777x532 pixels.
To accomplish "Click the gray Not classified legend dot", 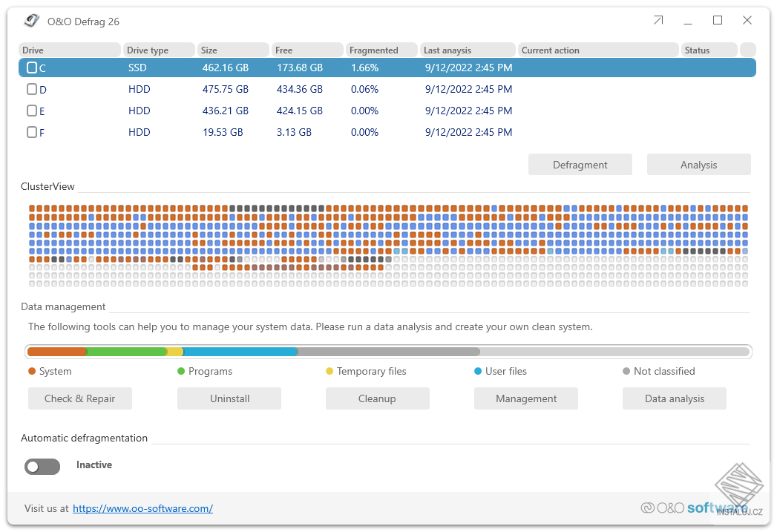I will (x=626, y=371).
